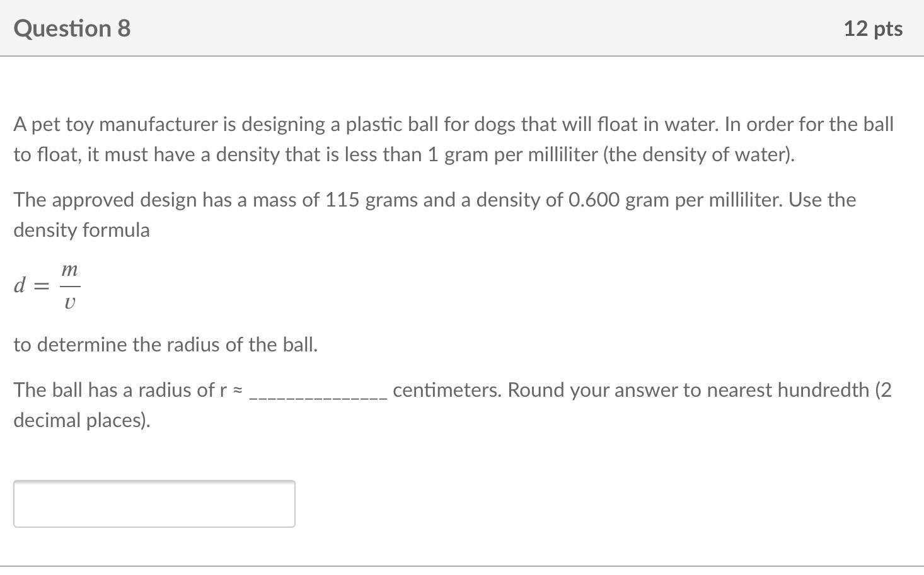Click the "12 pts" points label
Image resolution: width=924 pixels, height=575 pixels.
tap(872, 28)
